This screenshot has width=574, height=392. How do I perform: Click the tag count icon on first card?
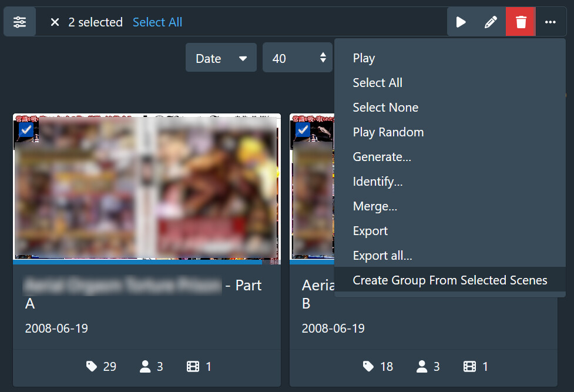92,367
